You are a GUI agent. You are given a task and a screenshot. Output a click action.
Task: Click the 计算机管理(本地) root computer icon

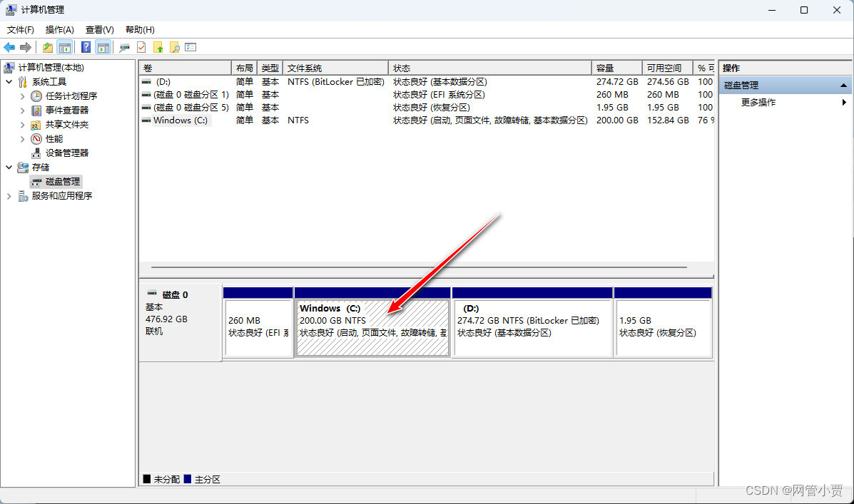9,68
